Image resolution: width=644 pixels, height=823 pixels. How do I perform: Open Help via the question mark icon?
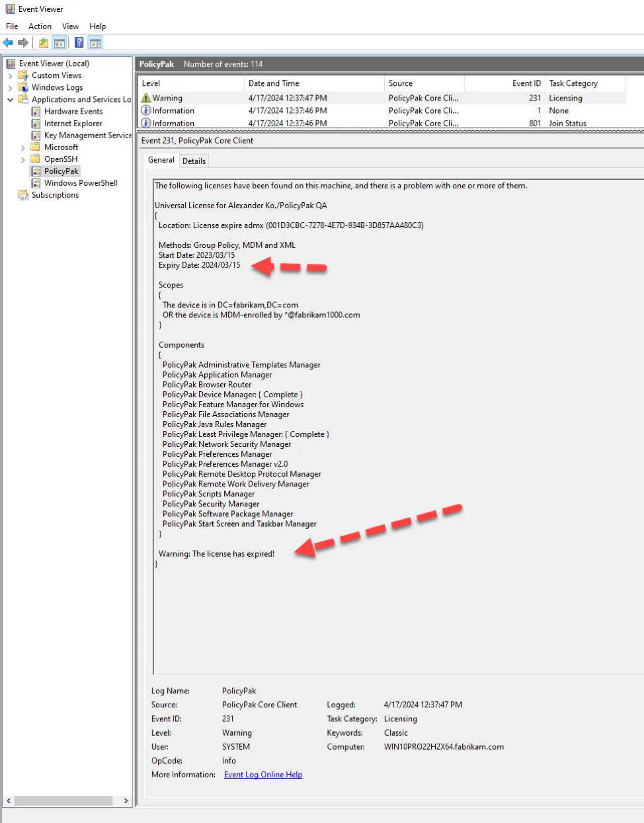[x=79, y=43]
